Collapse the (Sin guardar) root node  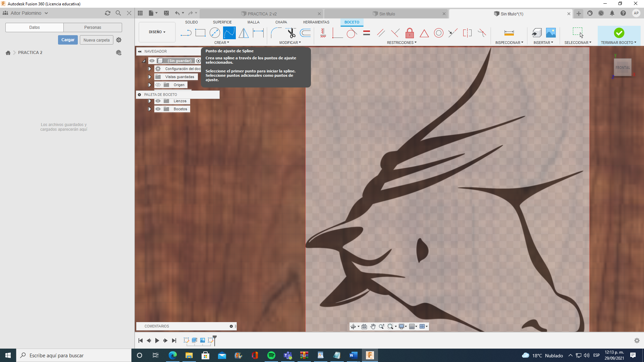tap(144, 61)
